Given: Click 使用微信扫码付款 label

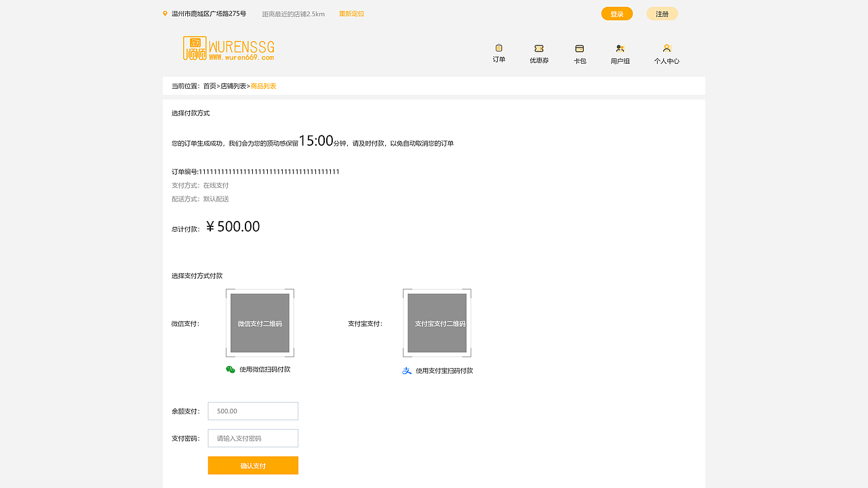Looking at the screenshot, I should 265,369.
